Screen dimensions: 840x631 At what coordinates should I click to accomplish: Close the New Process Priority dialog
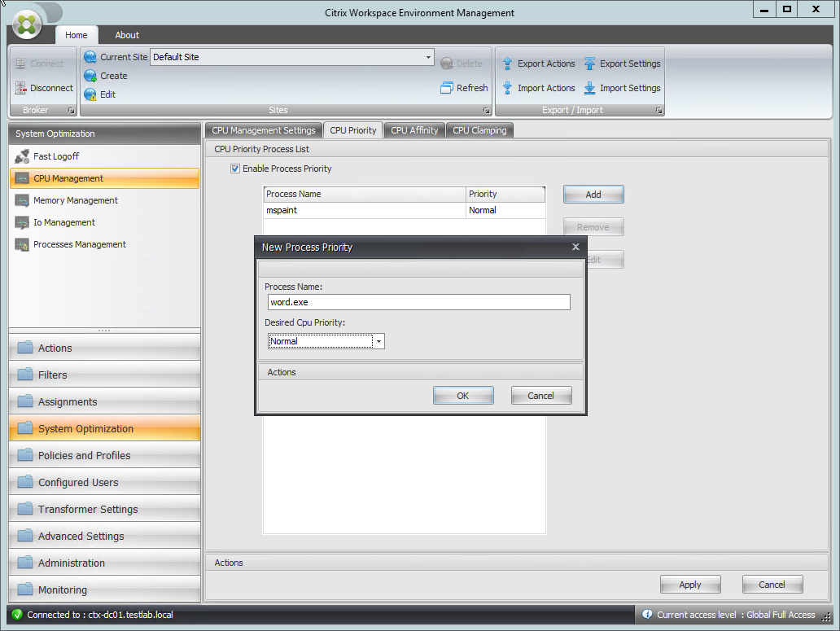575,247
